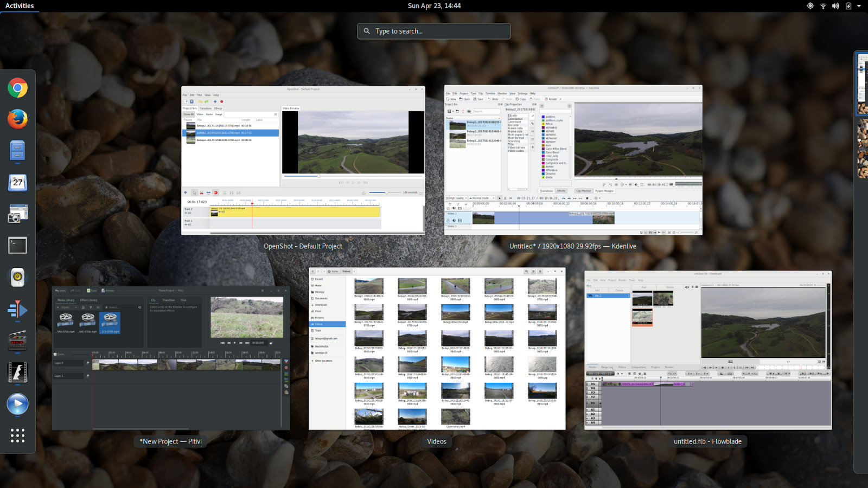Click the Show All button in OpenShot
This screenshot has width=868, height=488.
pyautogui.click(x=189, y=114)
